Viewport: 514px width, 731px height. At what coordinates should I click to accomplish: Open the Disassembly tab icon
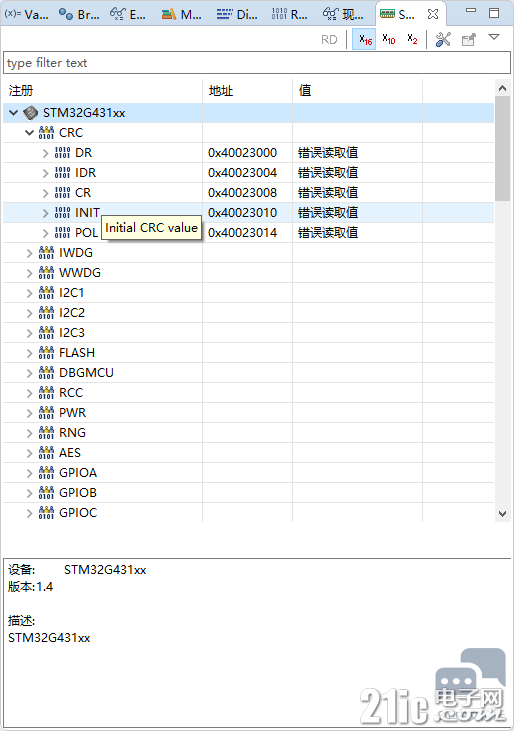pyautogui.click(x=225, y=14)
